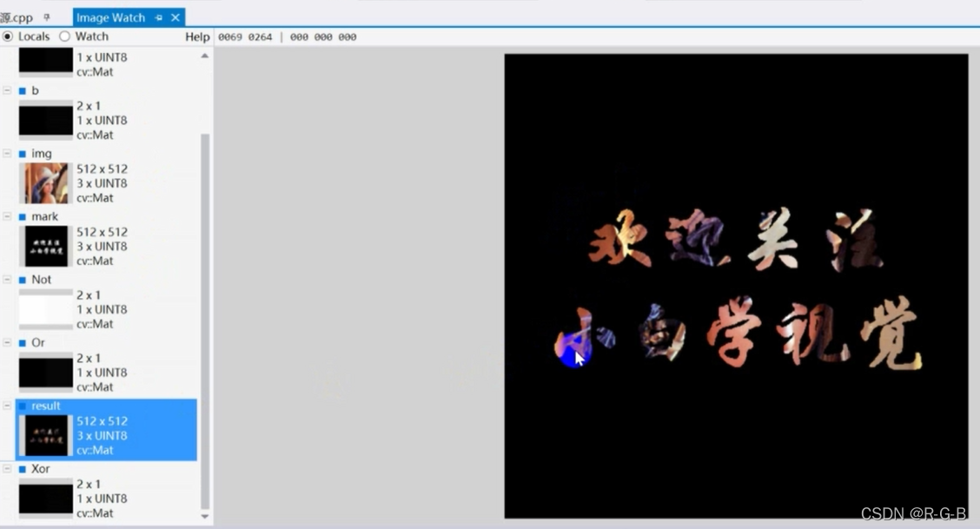Collapse the img variable entry
The width and height of the screenshot is (980, 529).
coord(7,154)
